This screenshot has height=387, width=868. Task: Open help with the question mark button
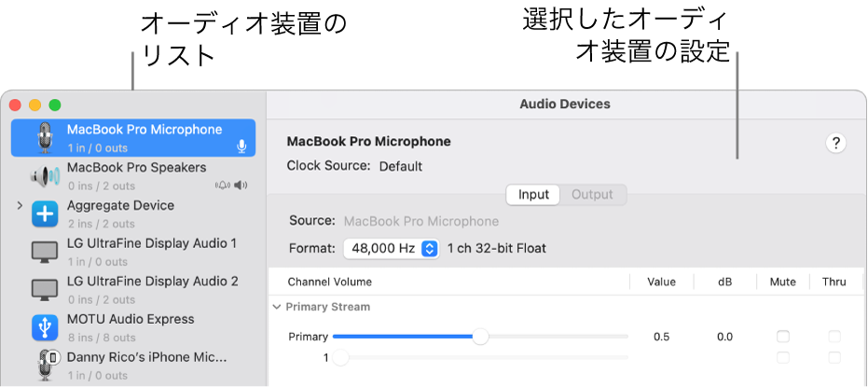coord(836,144)
